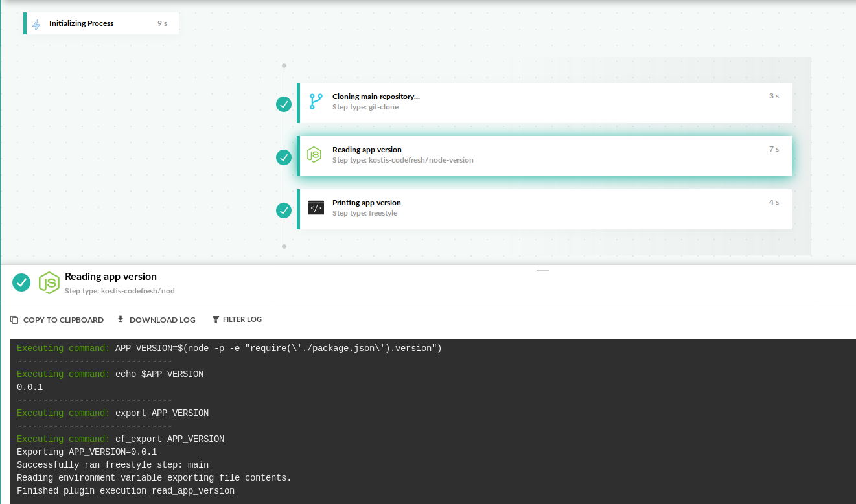
Task: Click the Node.js logo in log panel header
Action: [x=49, y=282]
